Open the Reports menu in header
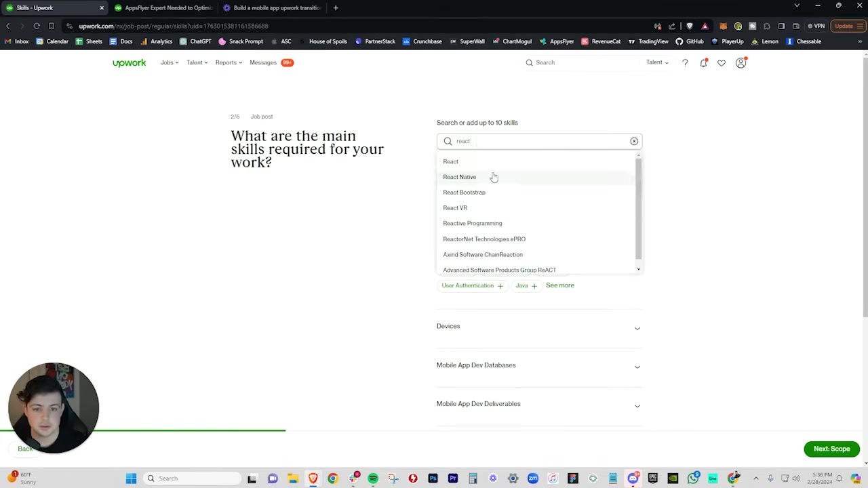Image resolution: width=868 pixels, height=488 pixels. 229,62
